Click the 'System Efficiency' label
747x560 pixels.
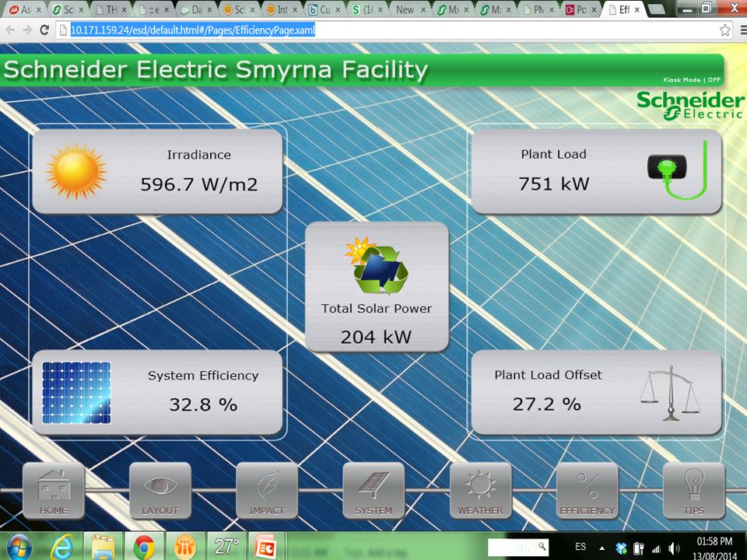click(x=203, y=376)
